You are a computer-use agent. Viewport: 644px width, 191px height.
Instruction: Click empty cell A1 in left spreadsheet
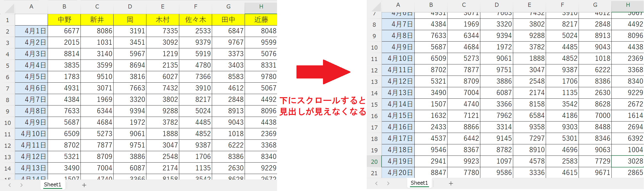point(31,20)
